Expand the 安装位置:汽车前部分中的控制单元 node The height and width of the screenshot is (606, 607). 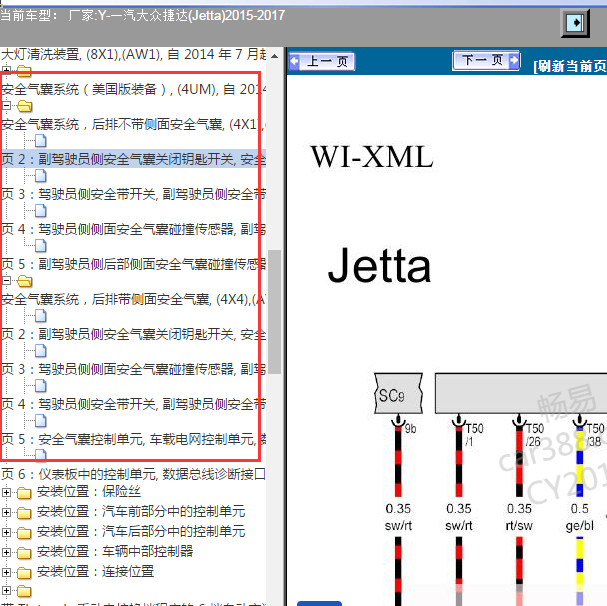[x=6, y=512]
